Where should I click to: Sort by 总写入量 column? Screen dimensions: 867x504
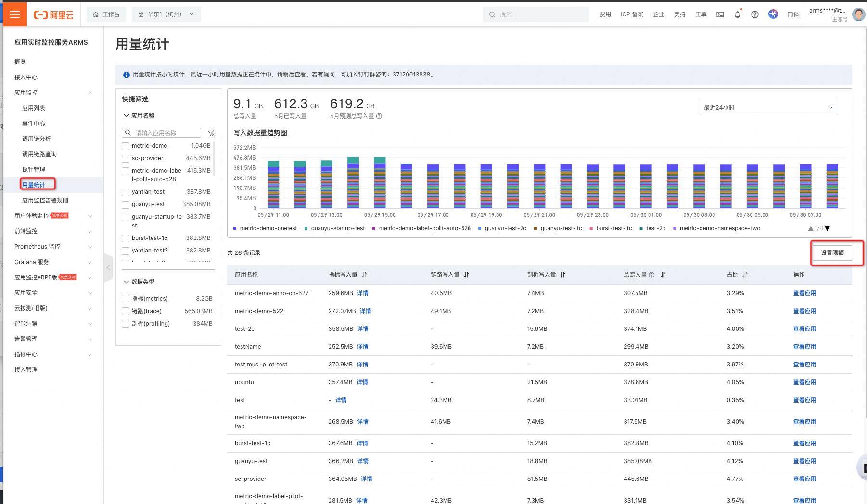pos(663,275)
